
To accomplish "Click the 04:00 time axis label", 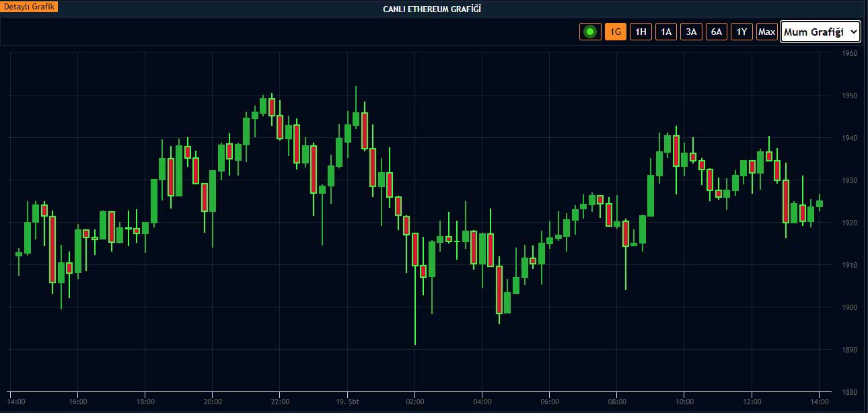I will (482, 402).
